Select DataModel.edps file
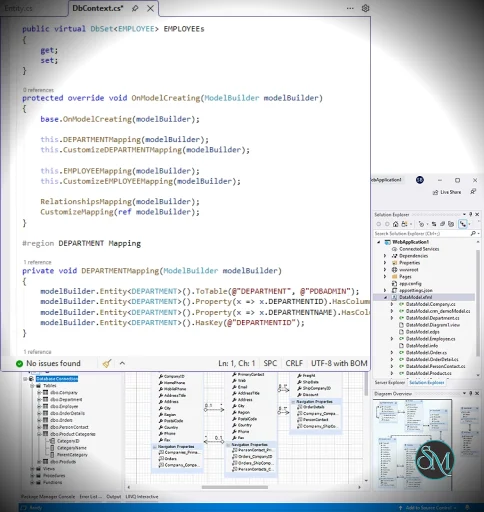This screenshot has height=512, width=484. click(x=422, y=332)
